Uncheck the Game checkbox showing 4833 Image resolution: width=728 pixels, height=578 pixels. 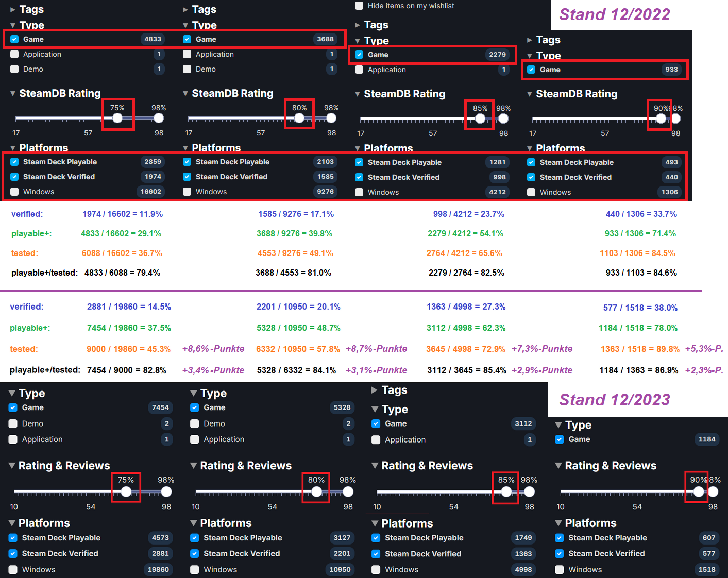click(14, 39)
